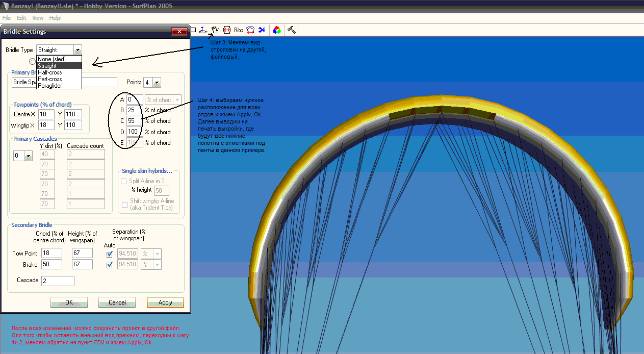
Task: Open the Primary Cascades number dropdown
Action: click(28, 156)
